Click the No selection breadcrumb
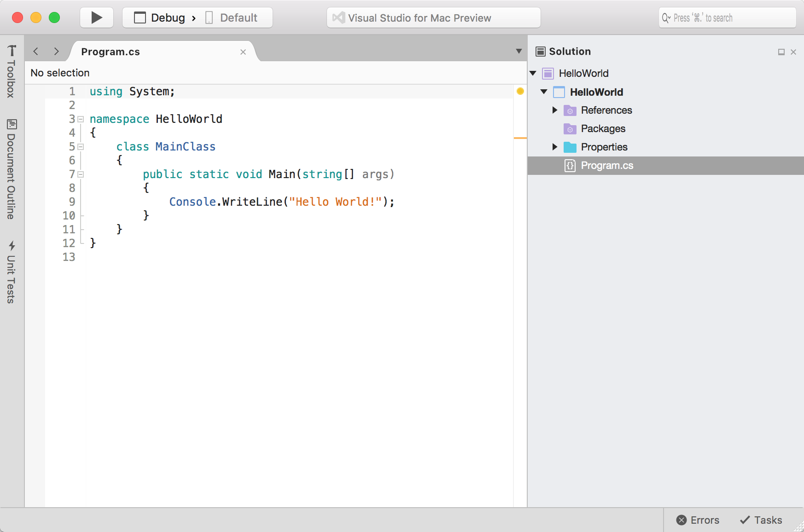The image size is (804, 532). pyautogui.click(x=60, y=73)
